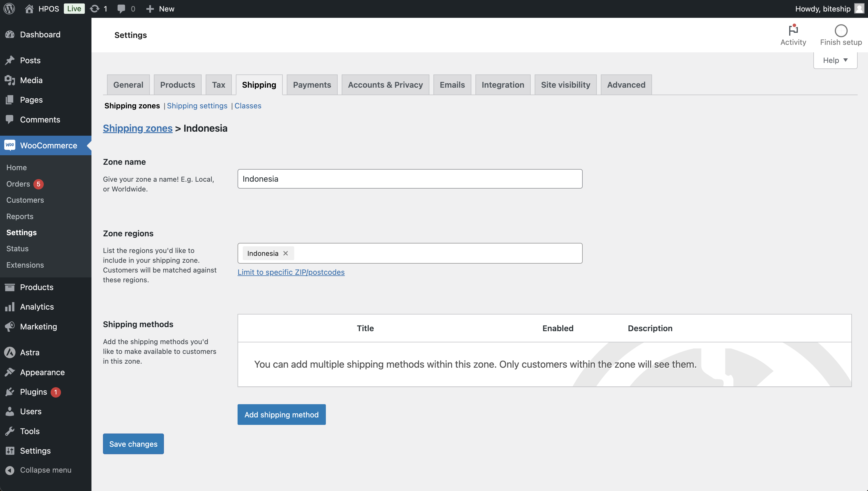Switch to the Emails tab
This screenshot has width=868, height=491.
[x=452, y=85]
